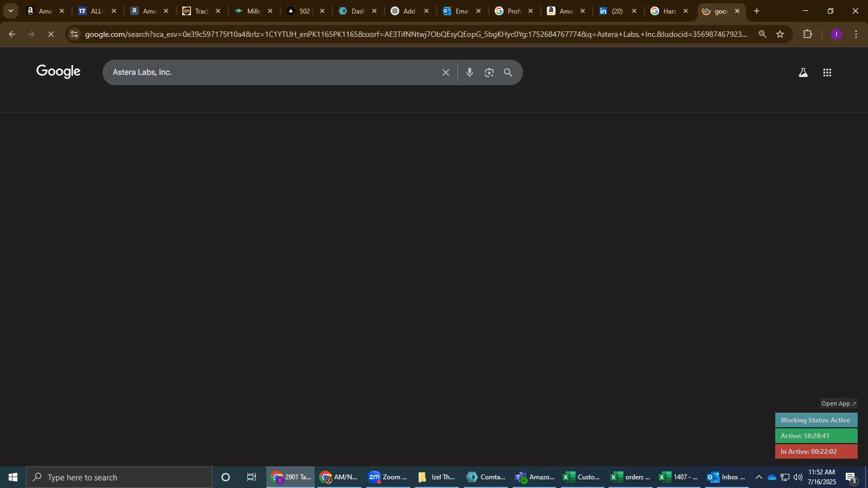
Task: Open Excel orders workbook on taskbar
Action: pos(630,477)
